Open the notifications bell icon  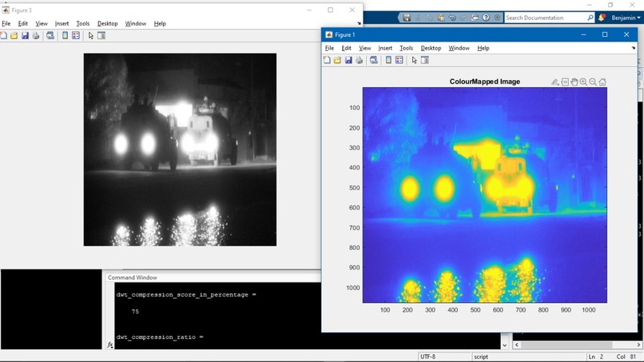coord(602,18)
